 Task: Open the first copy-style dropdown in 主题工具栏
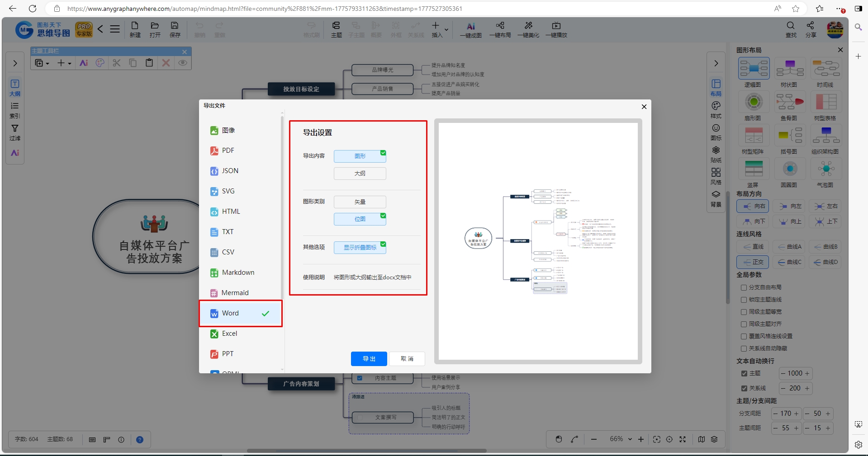point(42,63)
